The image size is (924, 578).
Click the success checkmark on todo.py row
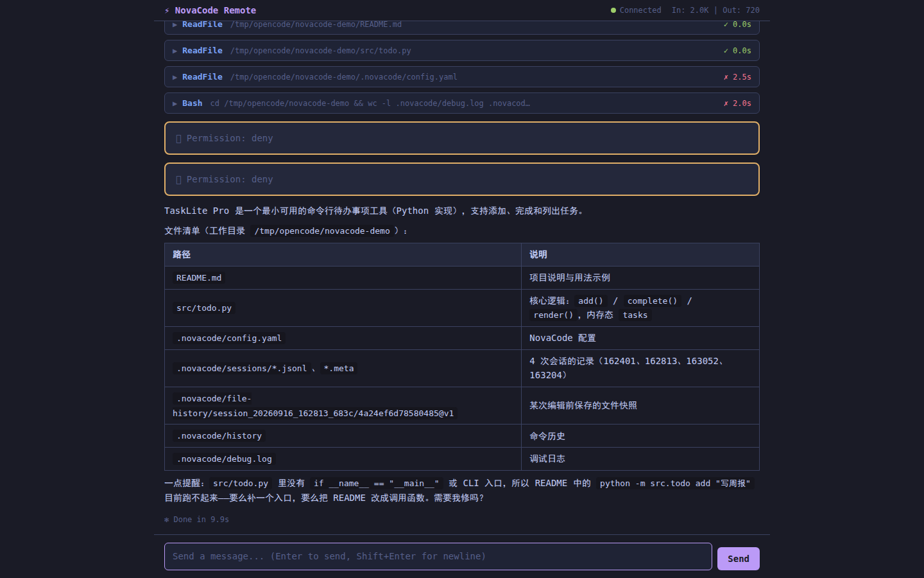726,51
